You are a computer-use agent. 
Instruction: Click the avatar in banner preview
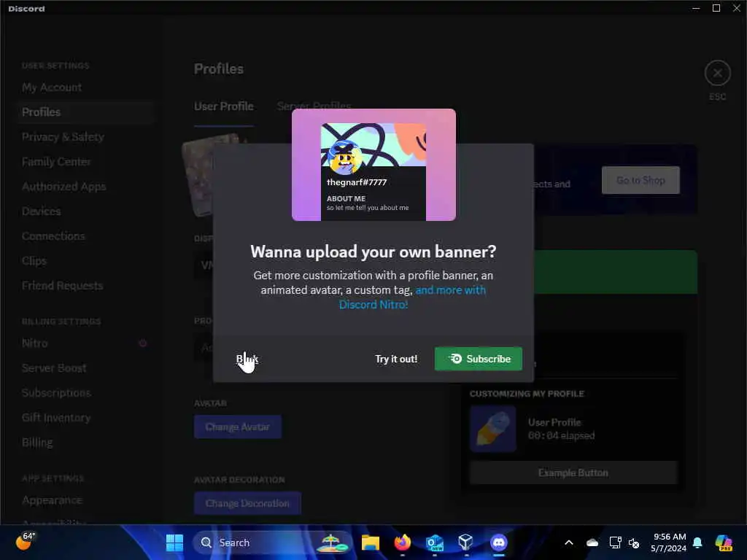pos(344,158)
